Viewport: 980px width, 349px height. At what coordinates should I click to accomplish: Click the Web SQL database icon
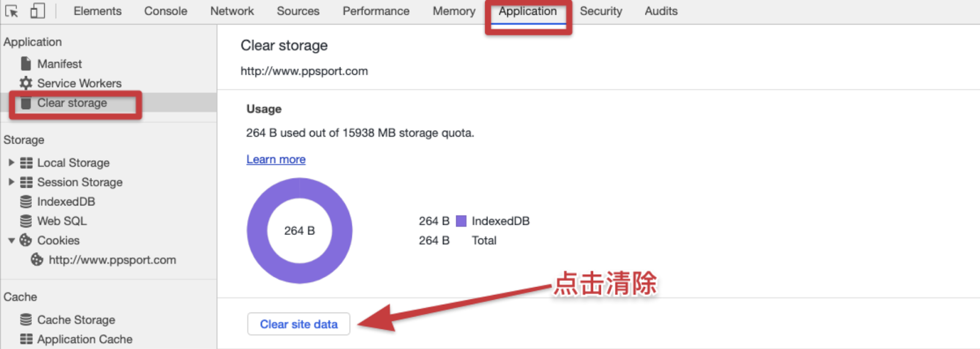[26, 221]
